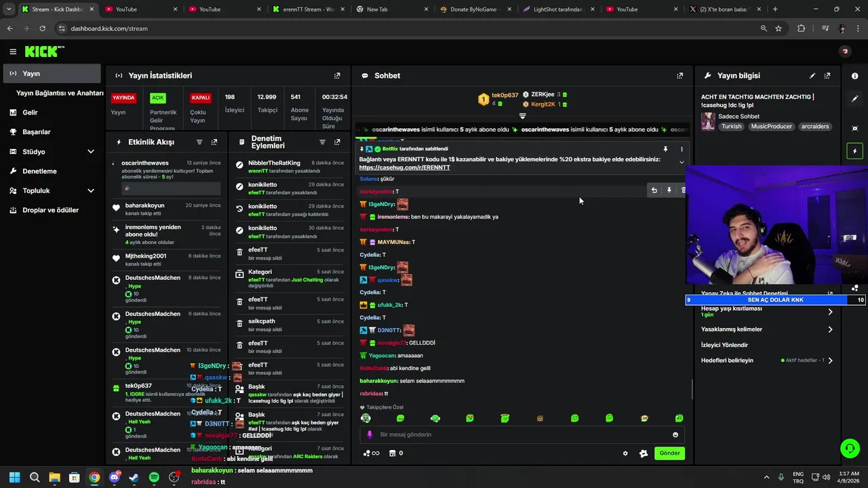This screenshot has width=868, height=488.
Task: Collapse the pinned message chevron
Action: (x=682, y=162)
